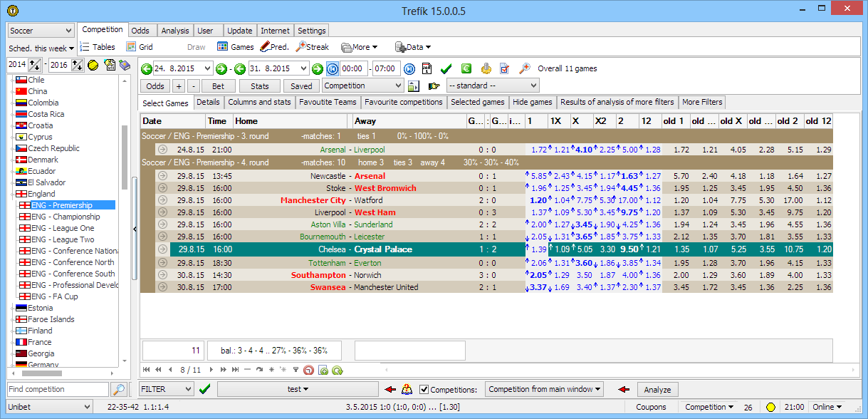The width and height of the screenshot is (868, 419).
Task: Move start date forward with green arrow
Action: pyautogui.click(x=221, y=68)
